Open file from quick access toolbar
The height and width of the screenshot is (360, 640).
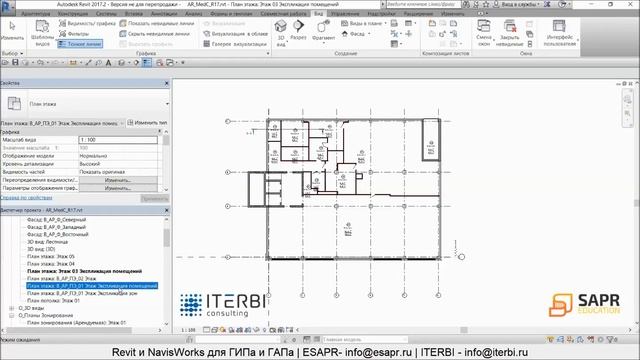[5, 62]
